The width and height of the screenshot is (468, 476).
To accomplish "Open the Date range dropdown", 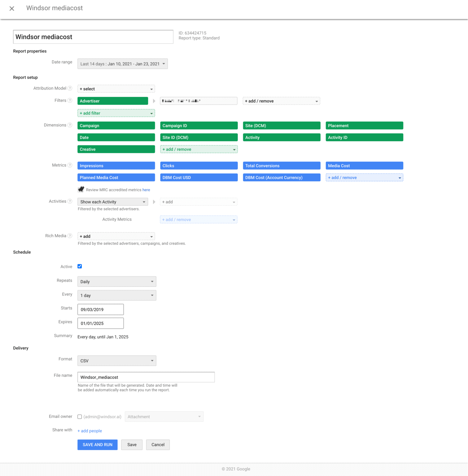I will [x=122, y=64].
